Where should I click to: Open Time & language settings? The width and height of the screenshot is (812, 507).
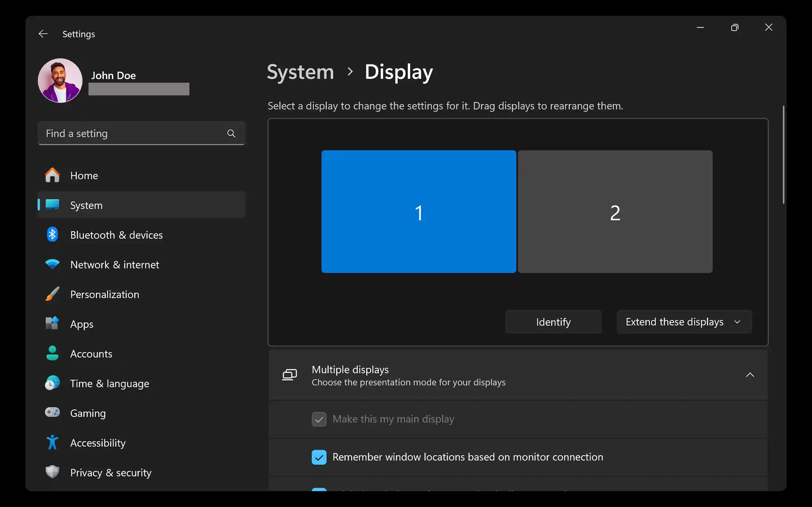click(x=109, y=383)
